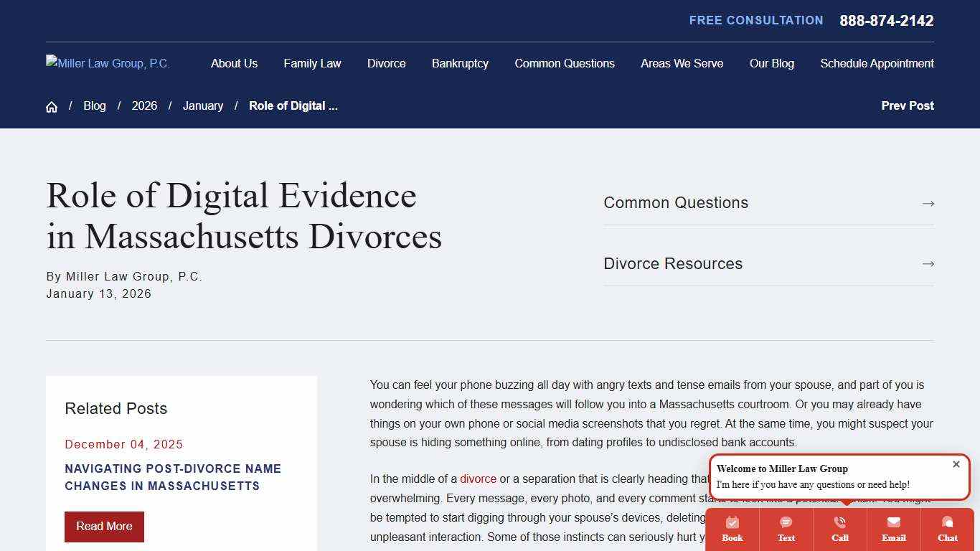Click the Read More button
Viewport: 980px width, 551px height.
[x=103, y=526]
